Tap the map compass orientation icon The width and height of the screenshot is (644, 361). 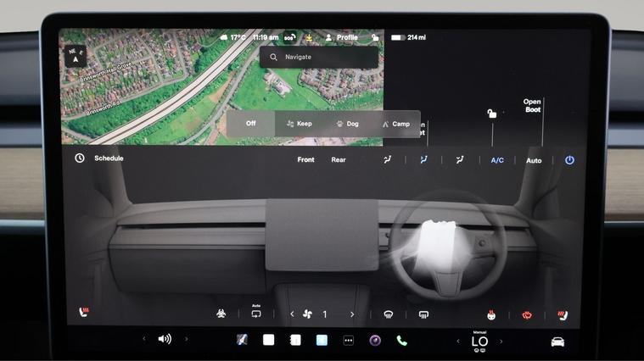point(76,56)
